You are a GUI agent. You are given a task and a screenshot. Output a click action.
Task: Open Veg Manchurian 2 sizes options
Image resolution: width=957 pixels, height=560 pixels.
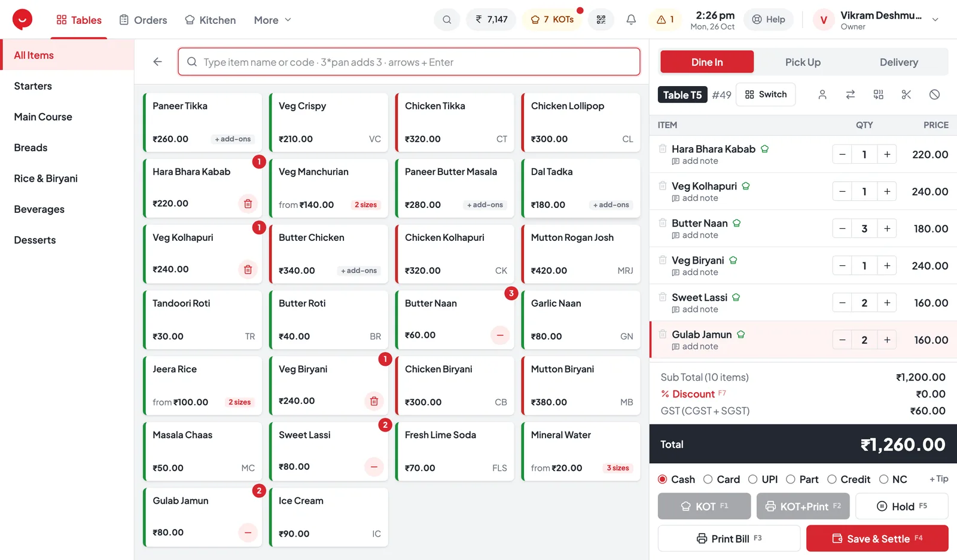click(x=365, y=205)
